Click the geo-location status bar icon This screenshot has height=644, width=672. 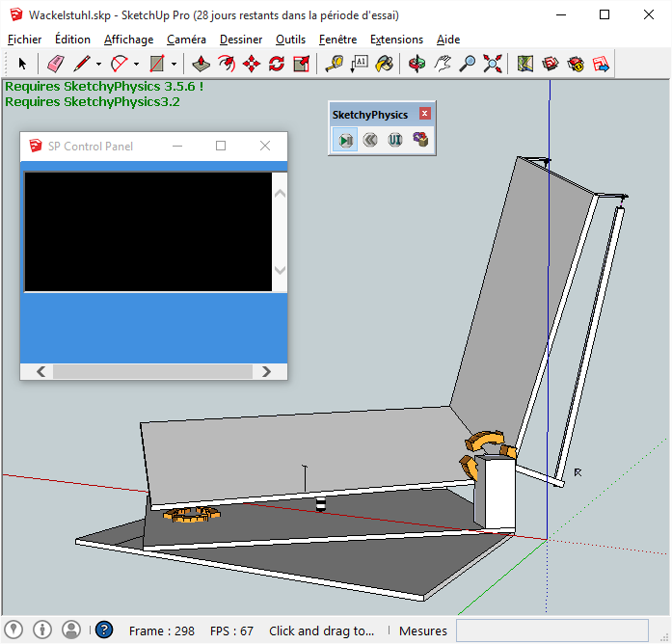coord(13,630)
